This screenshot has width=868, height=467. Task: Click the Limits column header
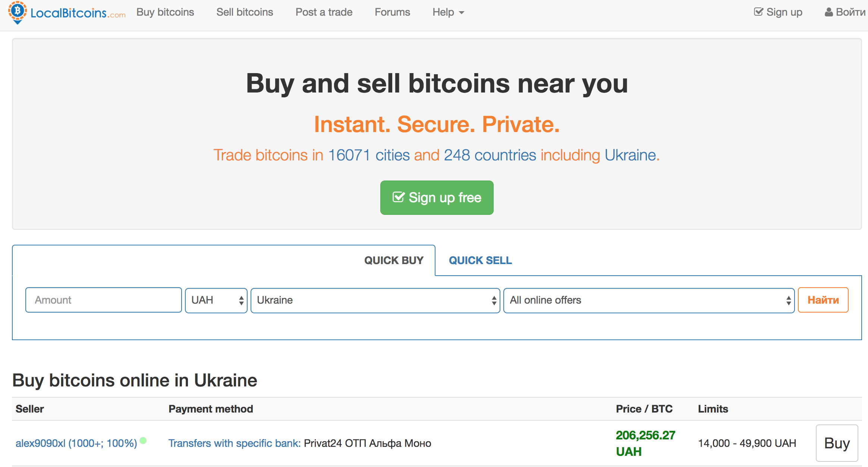pyautogui.click(x=713, y=409)
